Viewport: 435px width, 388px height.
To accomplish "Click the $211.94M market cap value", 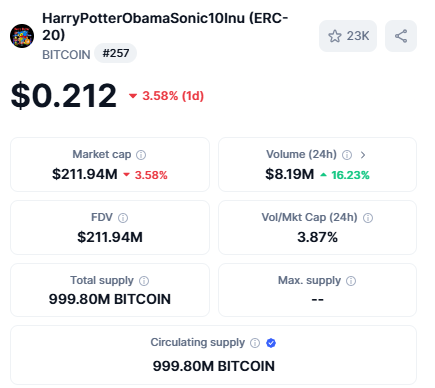I will [85, 174].
